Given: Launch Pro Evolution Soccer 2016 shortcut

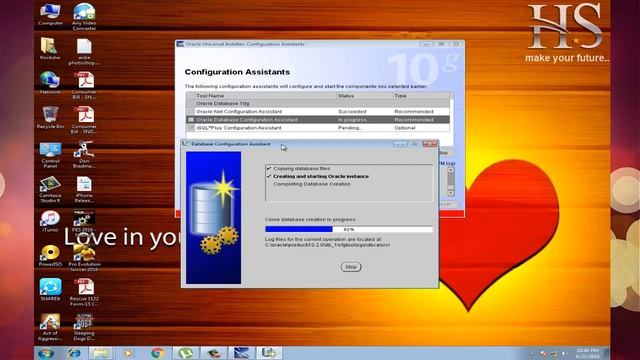Looking at the screenshot, I should coord(84,258).
